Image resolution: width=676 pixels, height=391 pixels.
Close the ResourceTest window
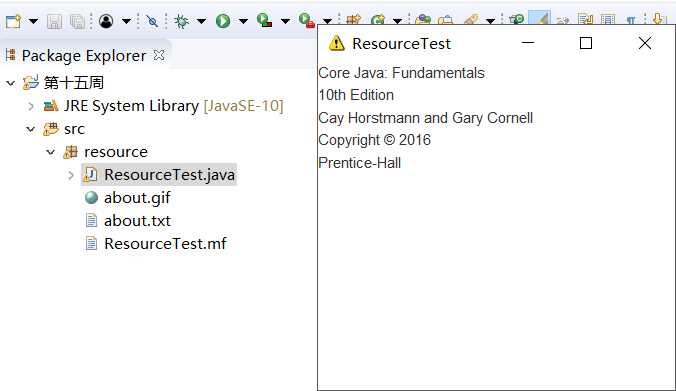pyautogui.click(x=645, y=43)
